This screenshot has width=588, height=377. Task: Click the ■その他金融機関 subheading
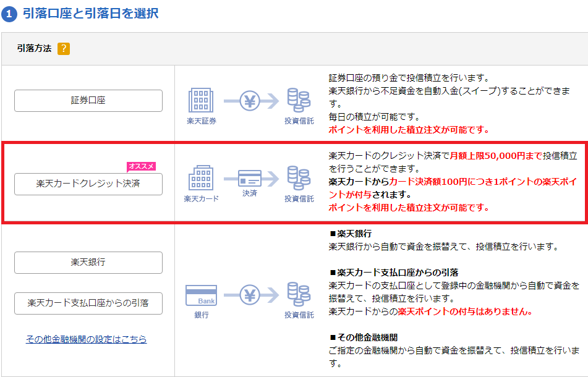click(364, 337)
